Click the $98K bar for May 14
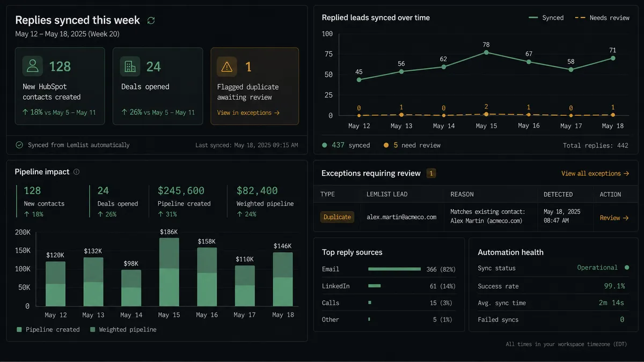644x362 pixels. tap(131, 288)
